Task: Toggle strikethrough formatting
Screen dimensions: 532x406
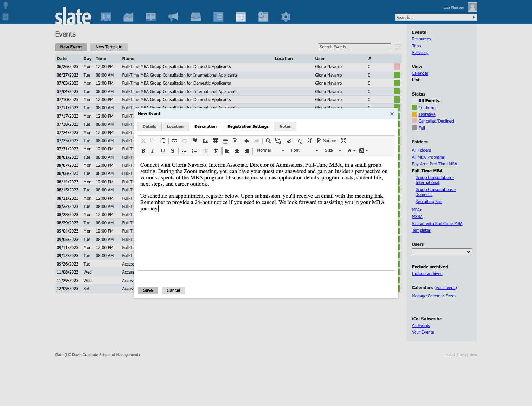Action: click(173, 151)
